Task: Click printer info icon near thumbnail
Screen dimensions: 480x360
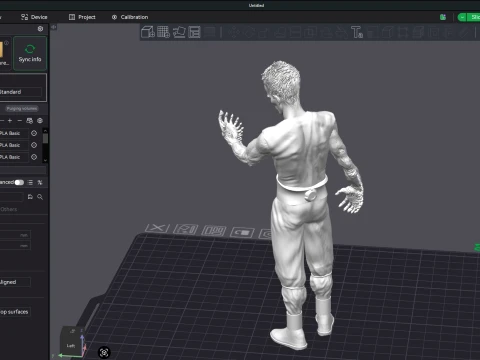Action: [7, 43]
